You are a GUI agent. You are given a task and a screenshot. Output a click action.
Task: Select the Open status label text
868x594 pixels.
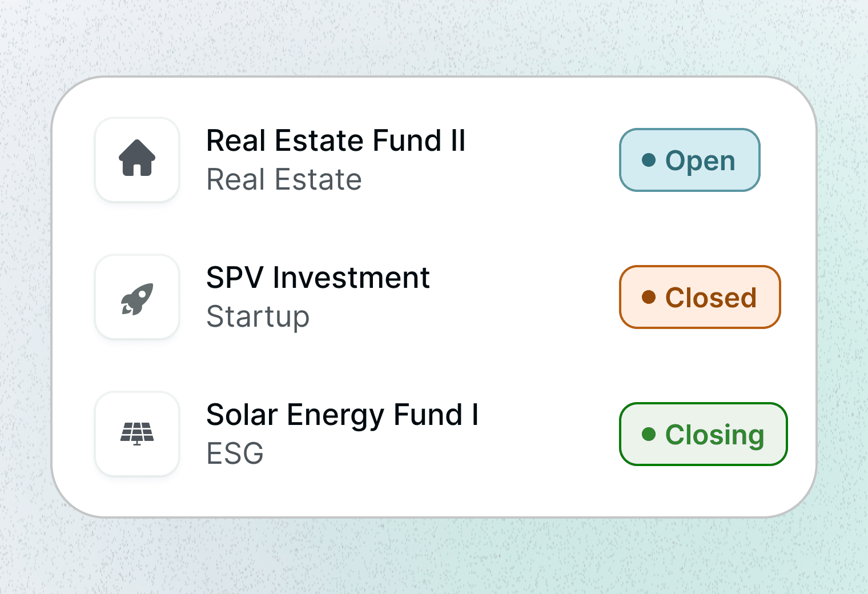[700, 161]
